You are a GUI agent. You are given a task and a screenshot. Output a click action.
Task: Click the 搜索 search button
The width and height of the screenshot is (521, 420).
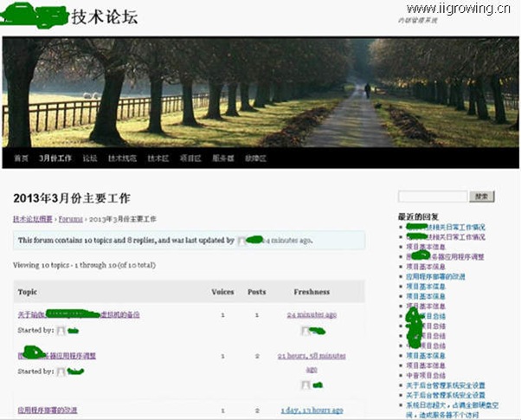482,197
